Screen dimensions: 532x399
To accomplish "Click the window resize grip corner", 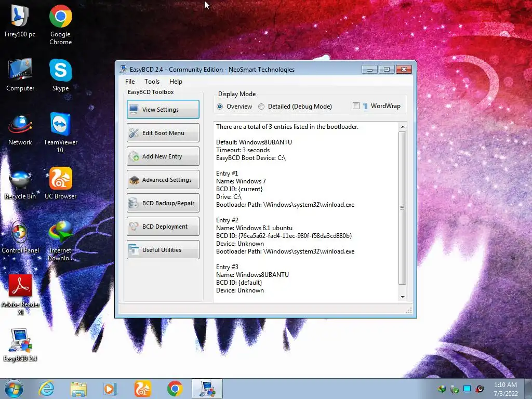I will click(409, 310).
